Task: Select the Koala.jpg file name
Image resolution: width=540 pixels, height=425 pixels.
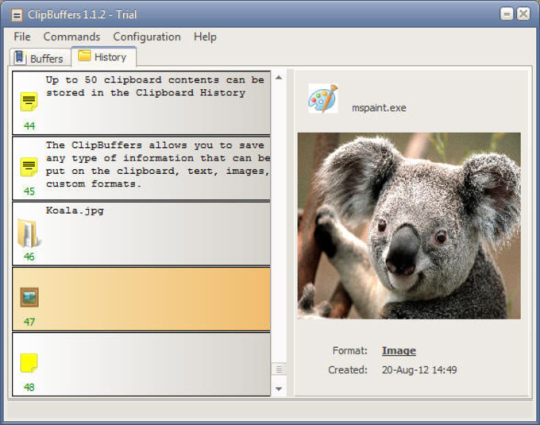Action: (x=75, y=210)
